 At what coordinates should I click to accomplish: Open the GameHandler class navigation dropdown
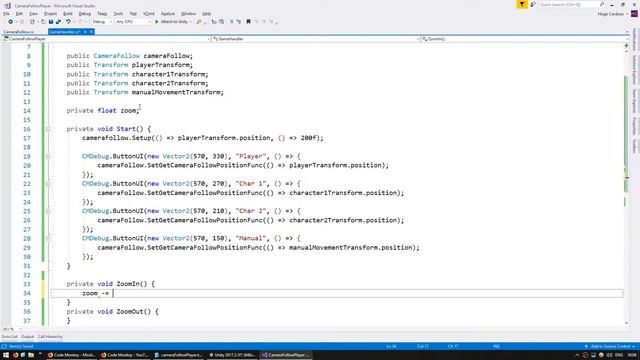point(316,39)
